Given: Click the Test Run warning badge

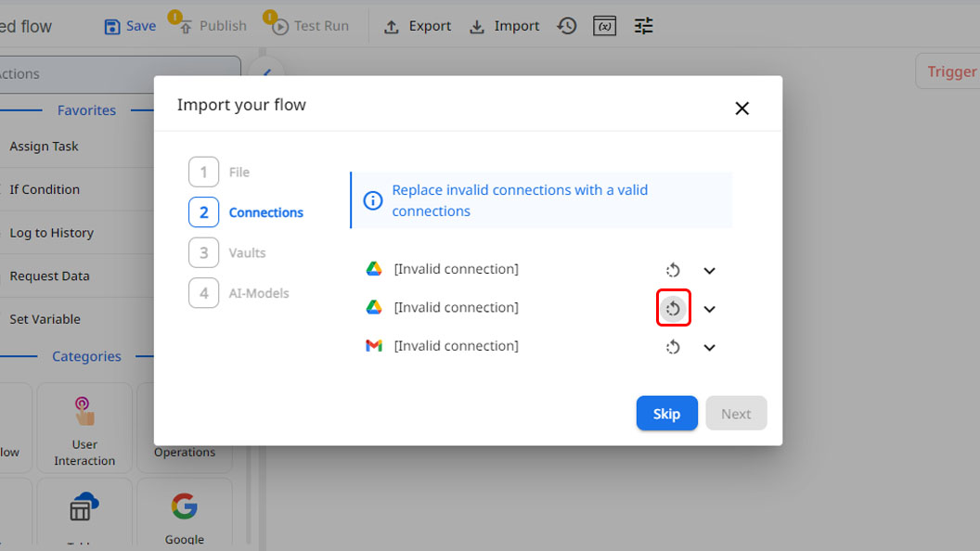Looking at the screenshot, I should 269,17.
